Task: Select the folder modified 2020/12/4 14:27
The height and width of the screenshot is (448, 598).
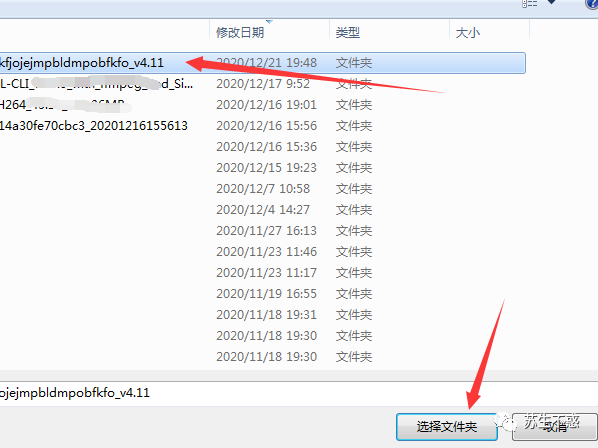Action: [262, 210]
